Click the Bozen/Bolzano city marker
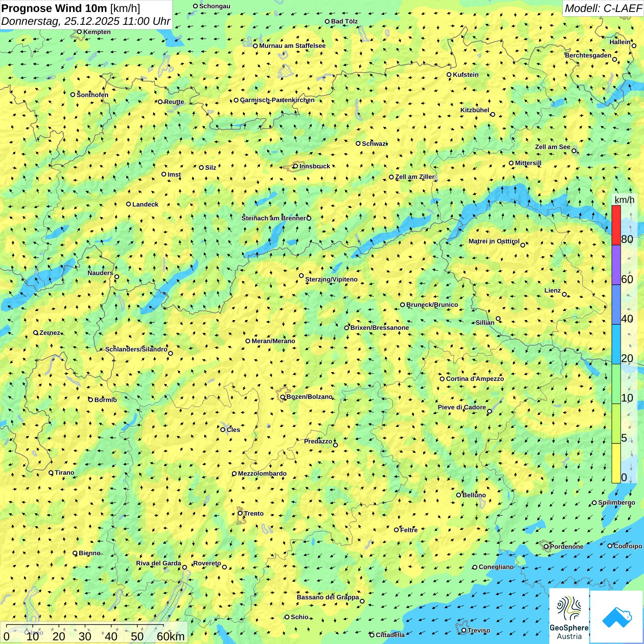 283,397
